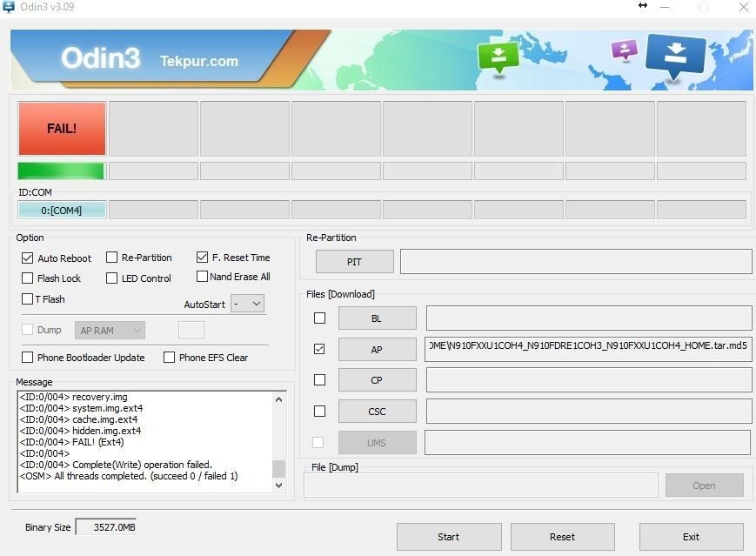The image size is (756, 556).
Task: Click the 'All threads completed' log line
Action: [x=129, y=477]
